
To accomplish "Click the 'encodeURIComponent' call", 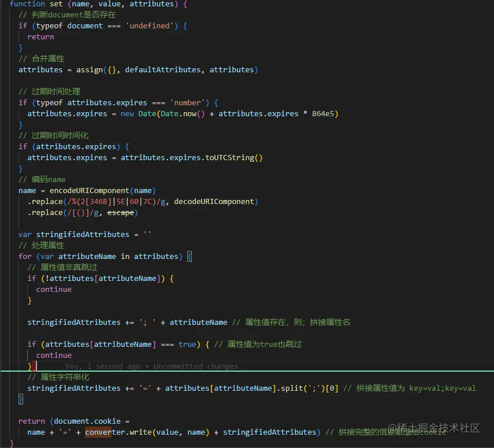I will 90,190.
